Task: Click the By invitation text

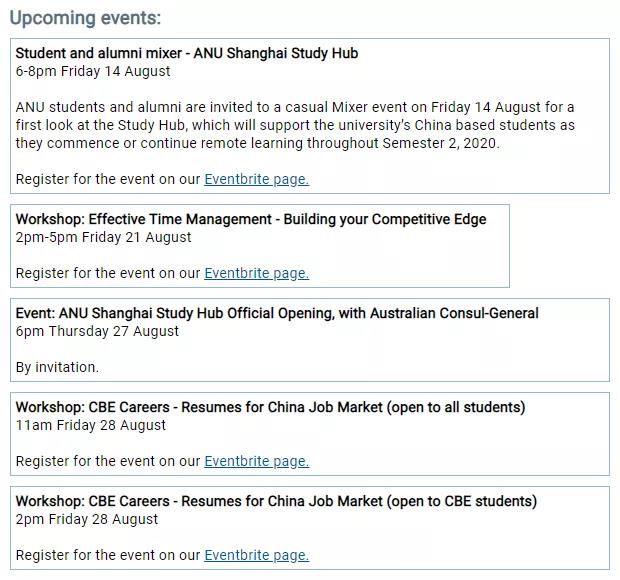Action: [x=57, y=368]
